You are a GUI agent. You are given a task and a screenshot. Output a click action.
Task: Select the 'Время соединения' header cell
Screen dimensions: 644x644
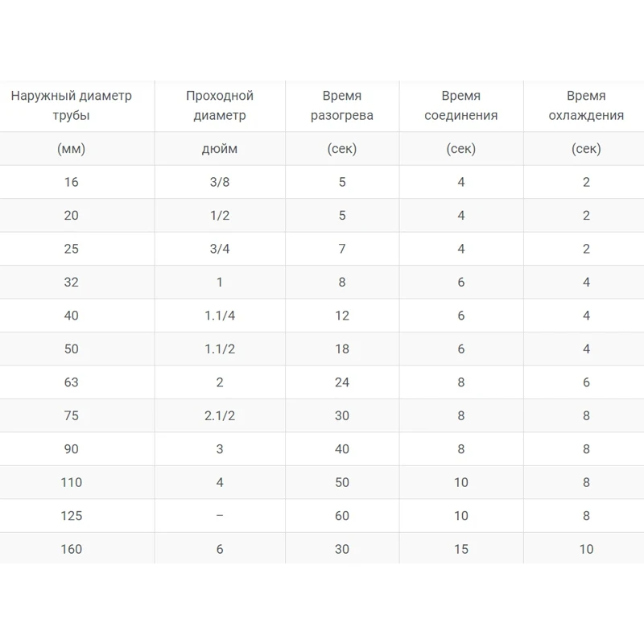[x=461, y=105]
